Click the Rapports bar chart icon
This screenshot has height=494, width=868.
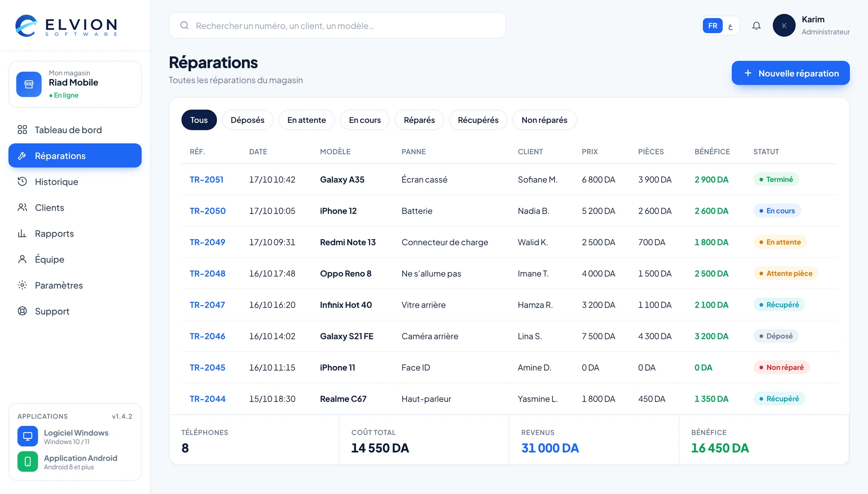coord(22,234)
